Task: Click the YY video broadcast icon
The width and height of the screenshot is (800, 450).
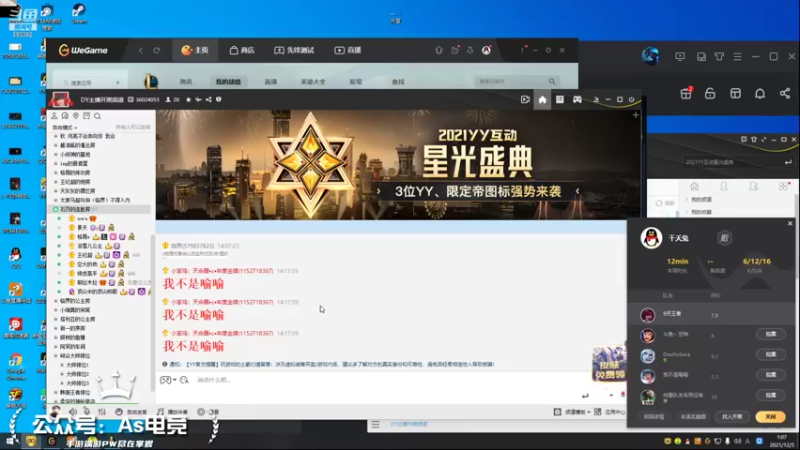Action: coord(525,99)
